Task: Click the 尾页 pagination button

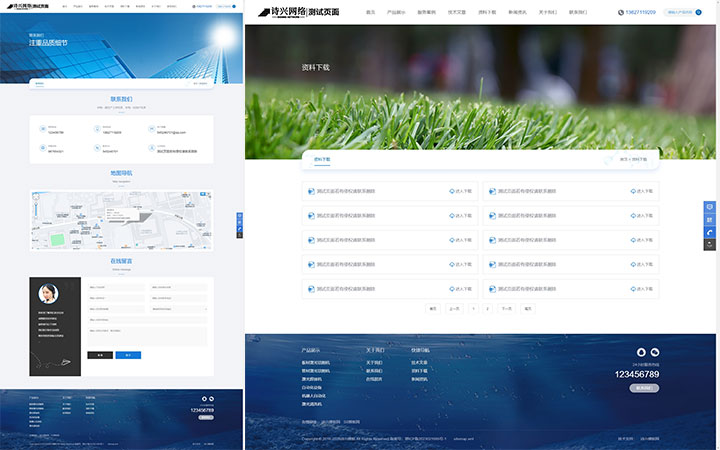Action: (x=528, y=309)
